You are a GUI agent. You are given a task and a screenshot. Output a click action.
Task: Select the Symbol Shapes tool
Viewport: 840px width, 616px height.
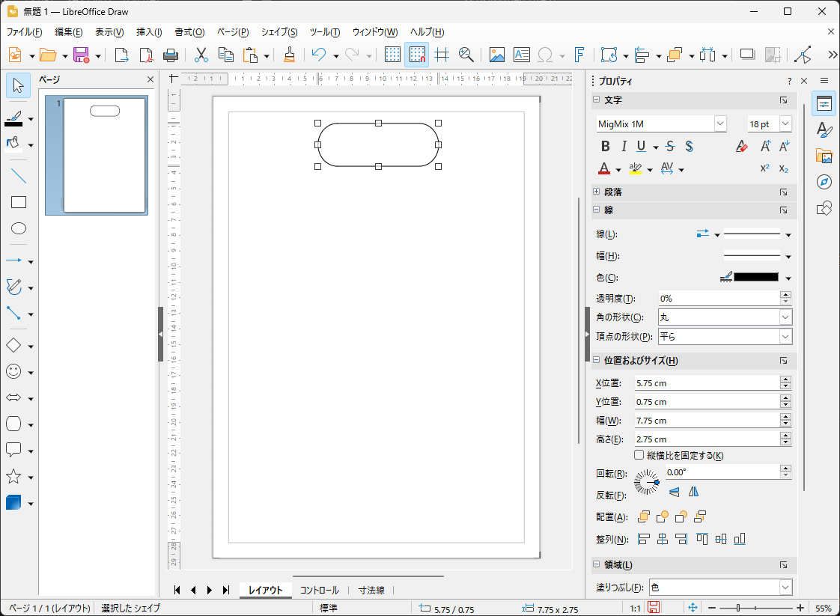[15, 371]
